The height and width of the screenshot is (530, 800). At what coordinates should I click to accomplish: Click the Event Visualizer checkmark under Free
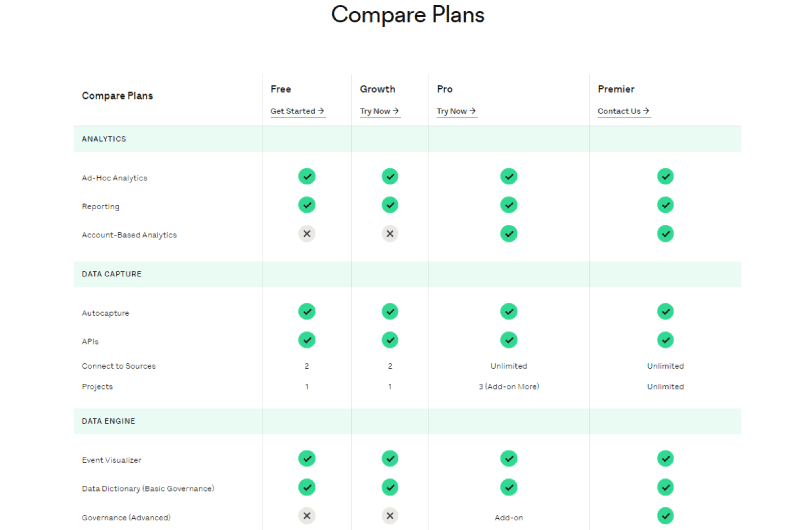tap(307, 459)
